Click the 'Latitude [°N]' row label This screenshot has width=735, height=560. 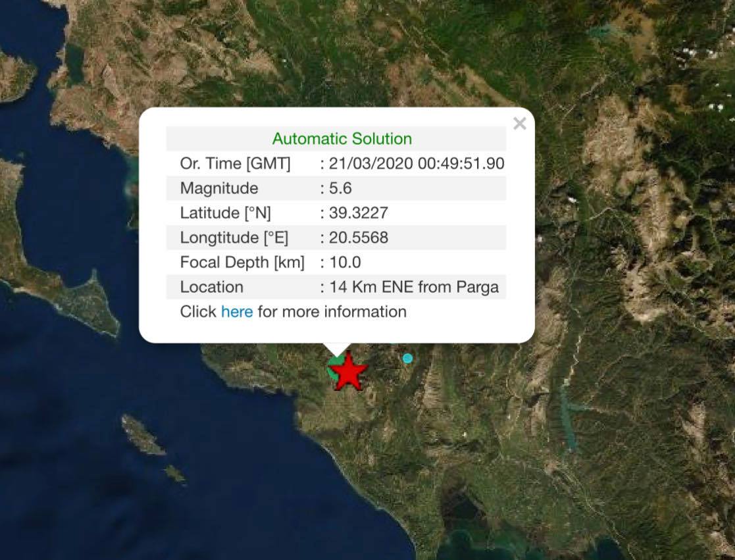225,213
